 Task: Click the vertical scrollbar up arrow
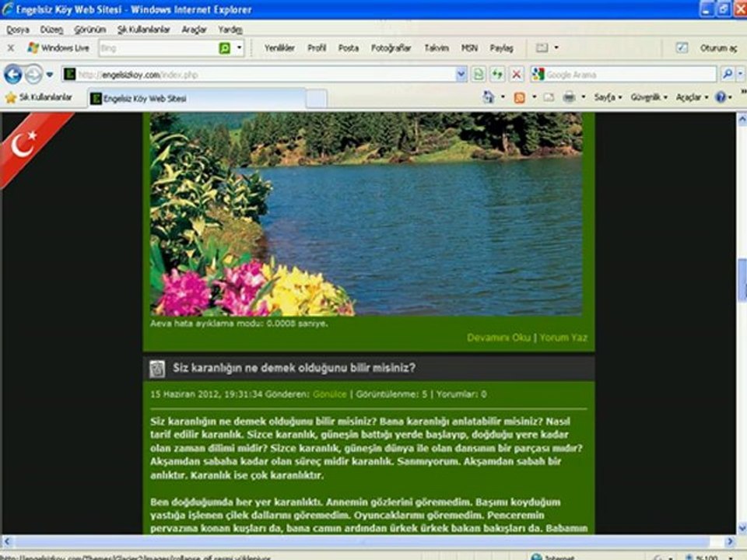click(742, 119)
